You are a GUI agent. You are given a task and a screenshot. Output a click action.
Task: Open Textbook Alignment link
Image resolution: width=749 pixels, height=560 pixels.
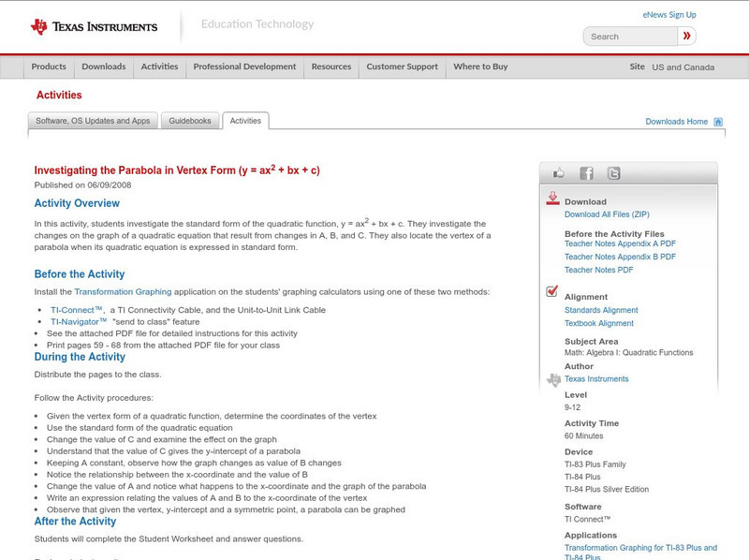point(599,323)
